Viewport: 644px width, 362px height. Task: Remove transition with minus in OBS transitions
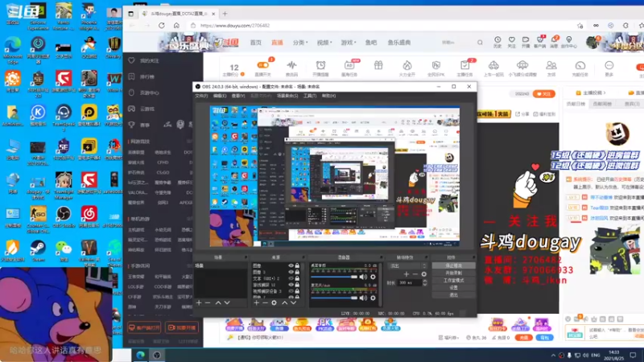click(x=415, y=274)
